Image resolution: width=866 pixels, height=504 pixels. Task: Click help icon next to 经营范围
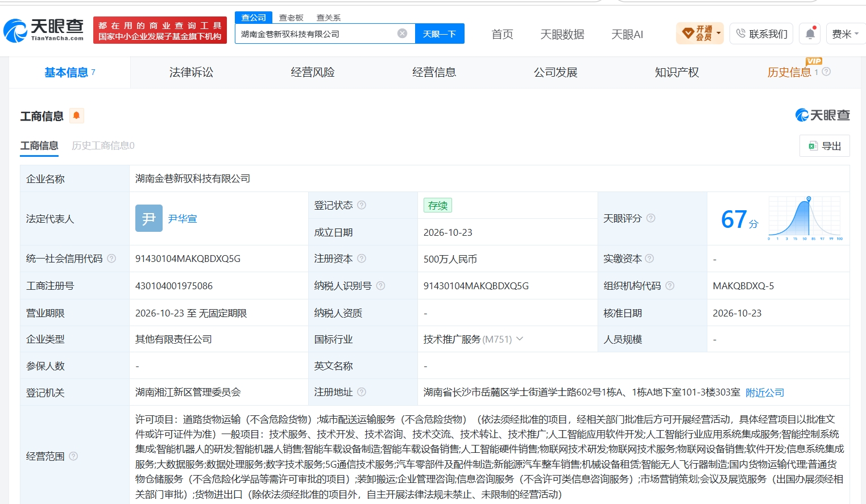point(73,456)
